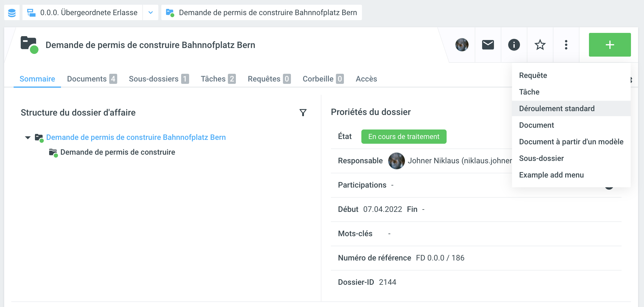Filter the dossier structure with funnel icon
The height and width of the screenshot is (307, 644).
pyautogui.click(x=303, y=113)
